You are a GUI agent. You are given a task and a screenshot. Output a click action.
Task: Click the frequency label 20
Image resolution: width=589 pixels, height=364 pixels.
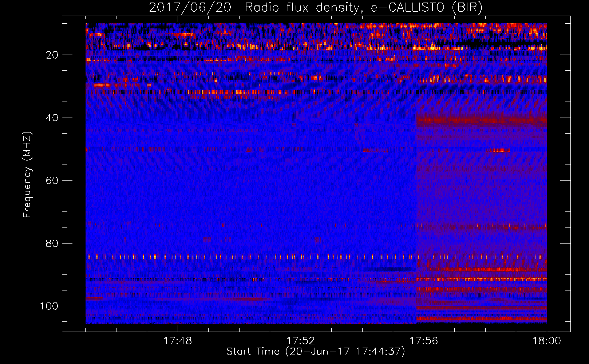point(52,55)
